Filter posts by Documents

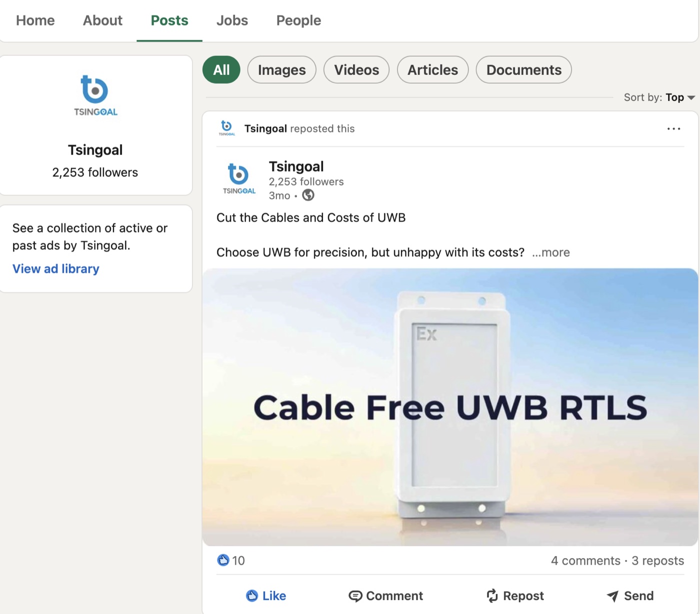click(524, 70)
